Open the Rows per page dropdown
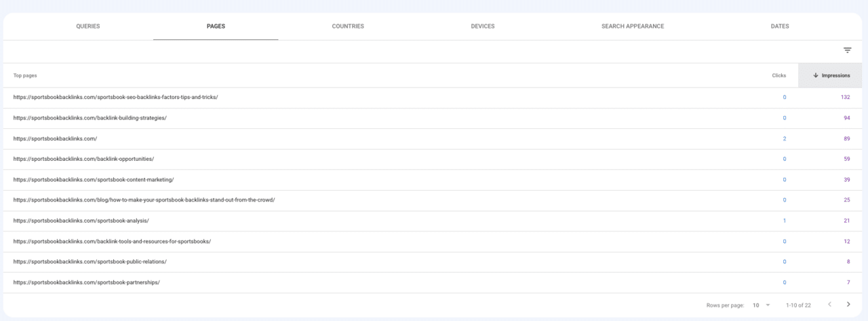This screenshot has height=321, width=868. point(762,305)
